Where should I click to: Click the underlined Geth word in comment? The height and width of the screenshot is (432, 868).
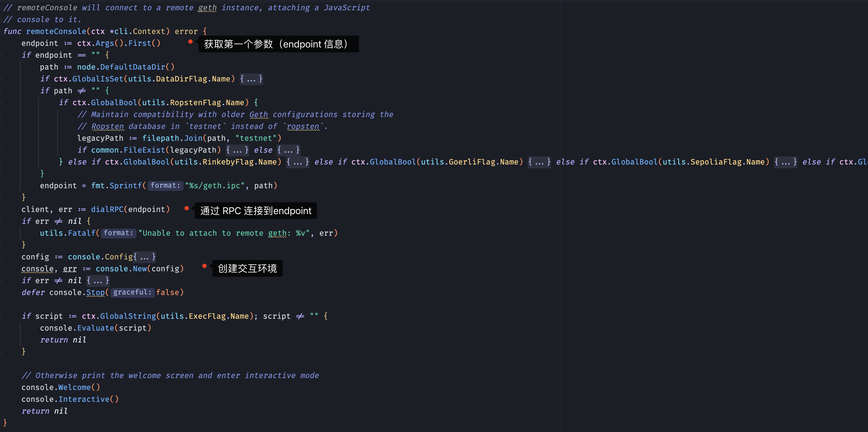[259, 115]
